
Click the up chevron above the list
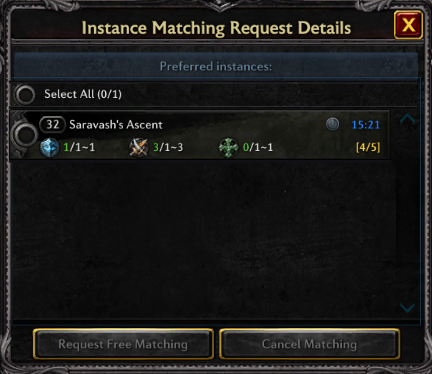point(407,119)
